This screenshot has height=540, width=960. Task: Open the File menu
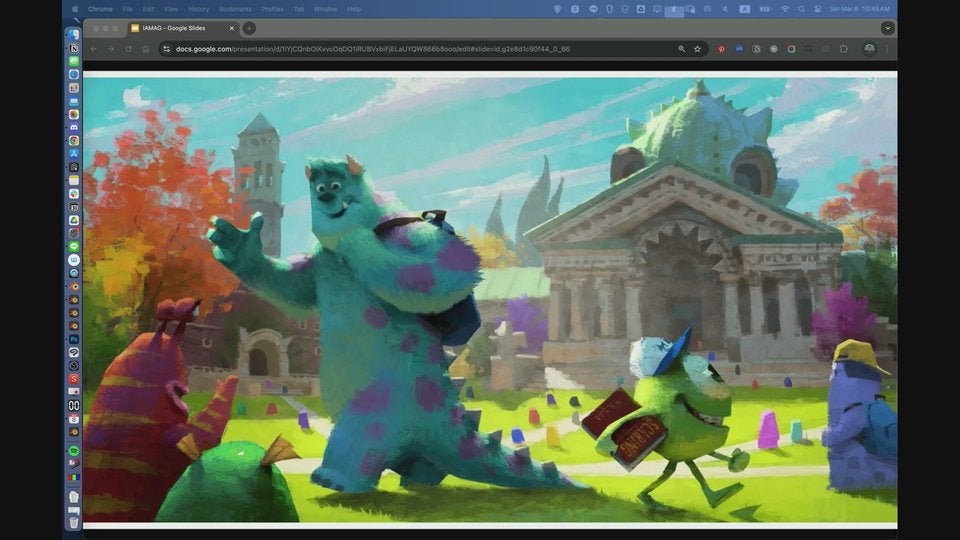pyautogui.click(x=127, y=9)
